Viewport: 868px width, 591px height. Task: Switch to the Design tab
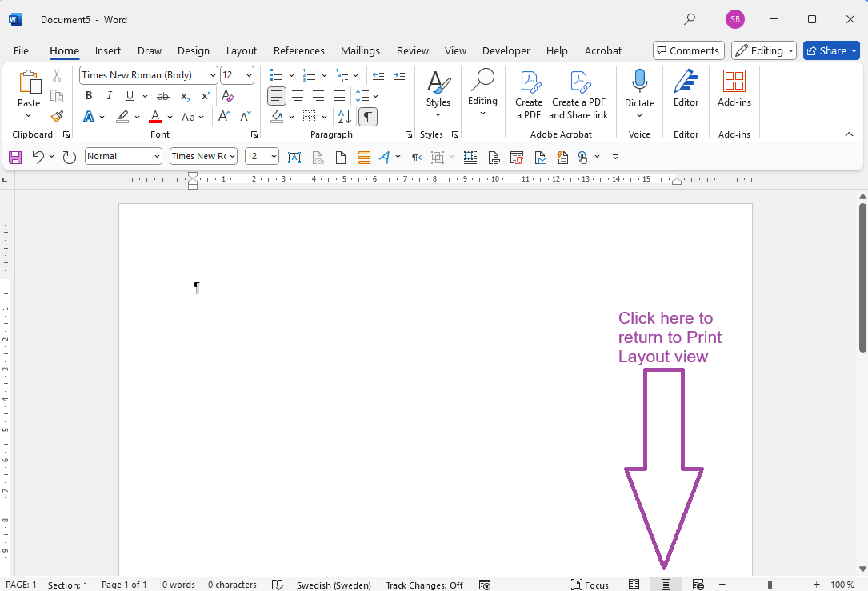193,50
